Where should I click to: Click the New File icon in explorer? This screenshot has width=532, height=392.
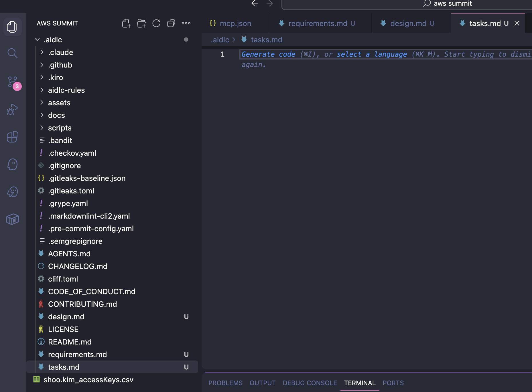[127, 23]
